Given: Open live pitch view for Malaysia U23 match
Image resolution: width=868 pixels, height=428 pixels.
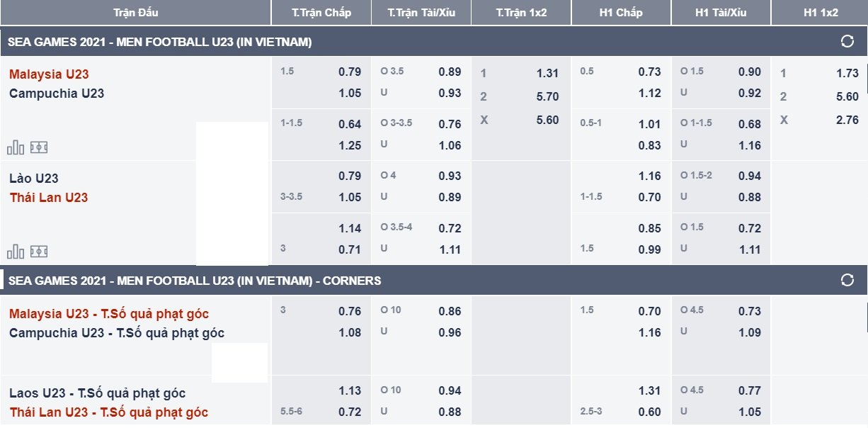Looking at the screenshot, I should click(39, 147).
